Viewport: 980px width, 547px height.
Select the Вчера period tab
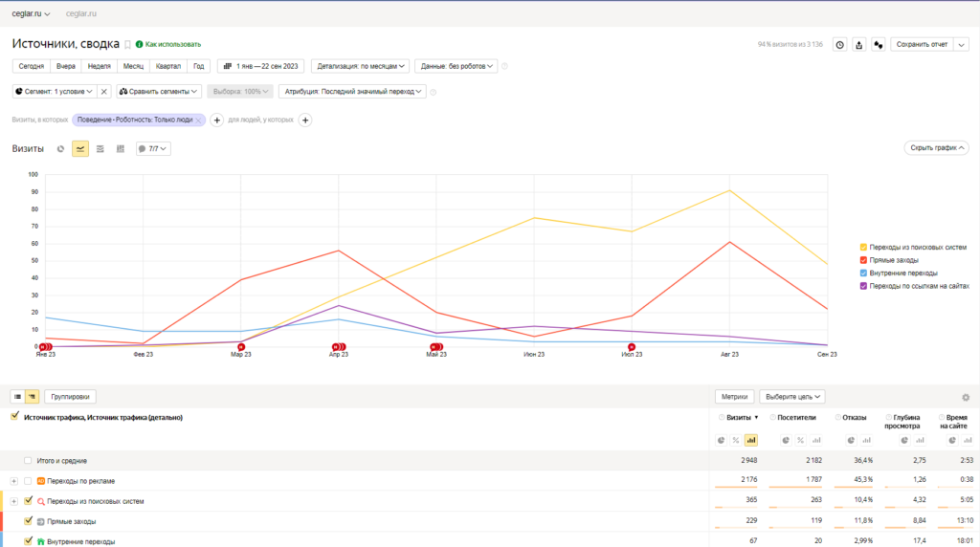click(66, 66)
